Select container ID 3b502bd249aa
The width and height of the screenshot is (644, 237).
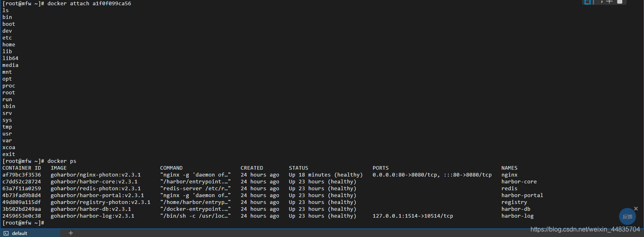22,209
